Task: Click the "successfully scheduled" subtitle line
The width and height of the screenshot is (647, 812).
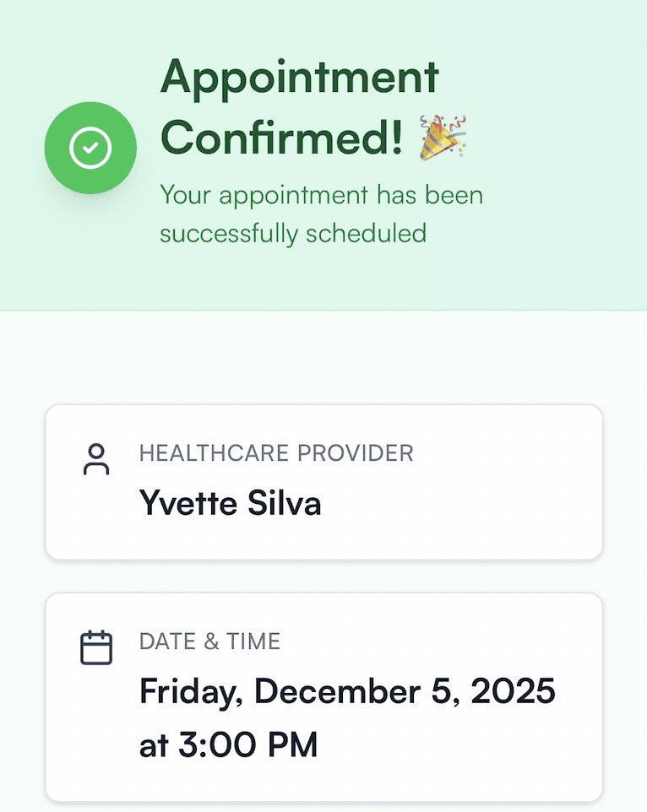Action: coord(293,234)
